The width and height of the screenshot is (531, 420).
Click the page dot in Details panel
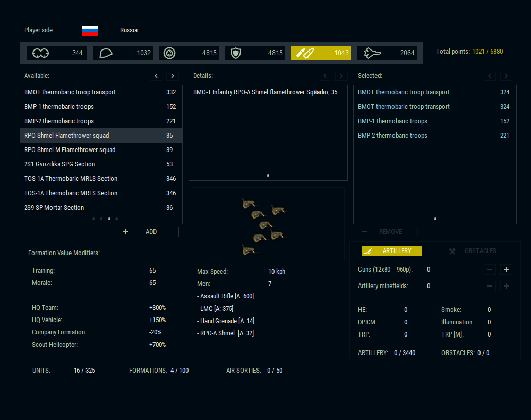tap(268, 176)
